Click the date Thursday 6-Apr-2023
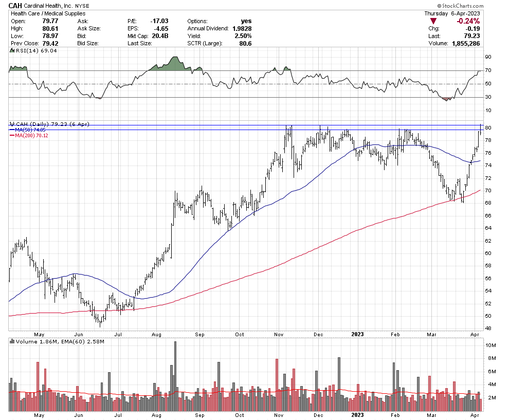This screenshot has width=509, height=420. [x=452, y=13]
